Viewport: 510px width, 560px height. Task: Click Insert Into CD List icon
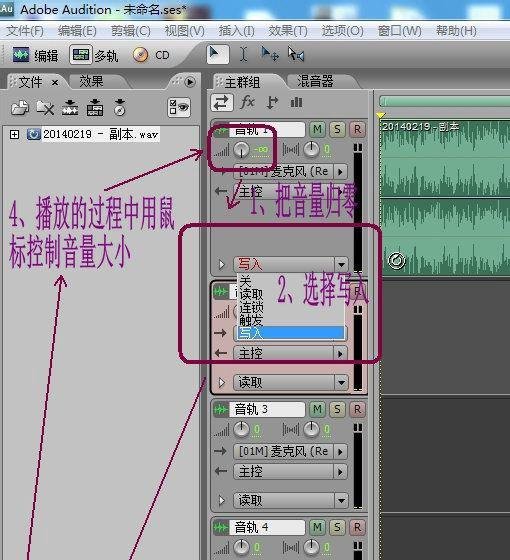point(120,108)
